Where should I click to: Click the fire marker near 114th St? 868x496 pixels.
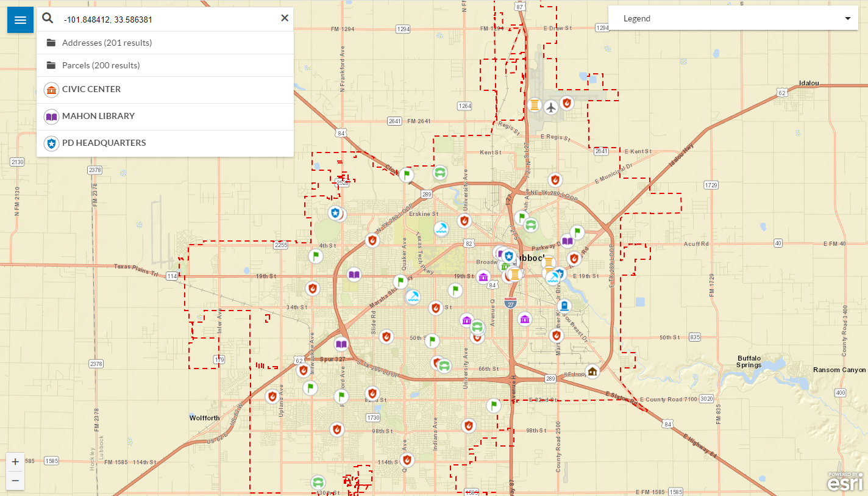tap(407, 459)
